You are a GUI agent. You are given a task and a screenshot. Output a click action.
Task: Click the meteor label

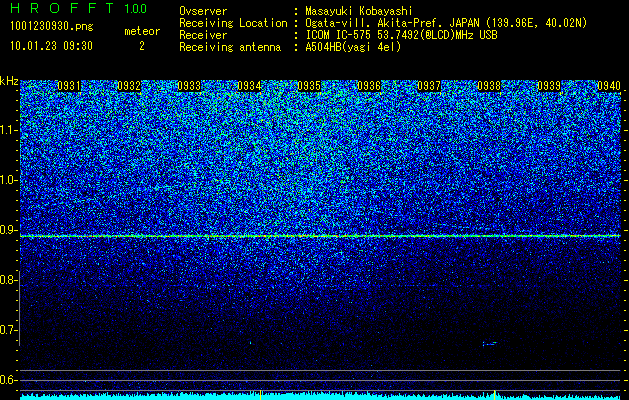(x=142, y=31)
